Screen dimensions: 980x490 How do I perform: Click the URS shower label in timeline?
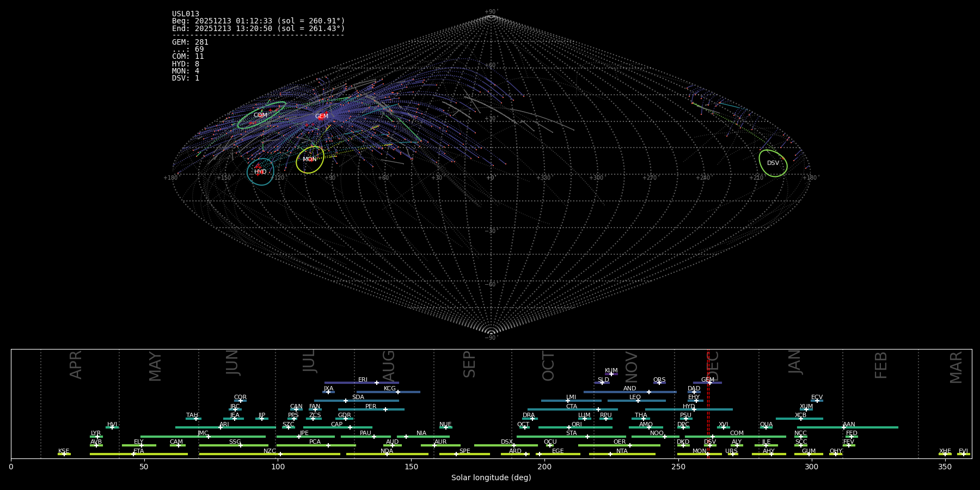[731, 451]
